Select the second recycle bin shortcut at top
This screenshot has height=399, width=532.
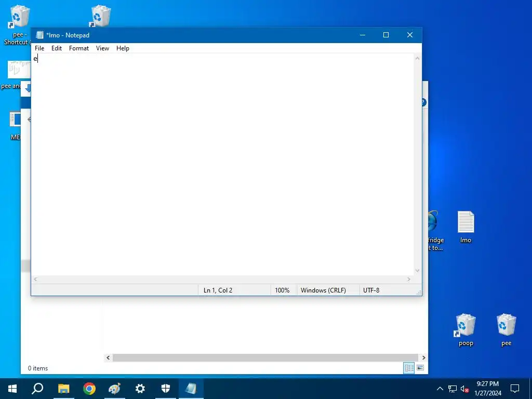100,16
